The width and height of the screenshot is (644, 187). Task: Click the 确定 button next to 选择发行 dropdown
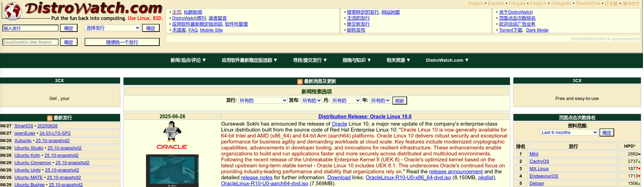pyautogui.click(x=151, y=28)
